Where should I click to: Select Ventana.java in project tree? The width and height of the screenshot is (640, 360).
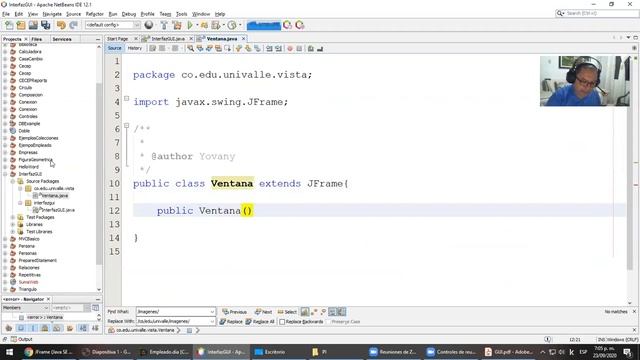[x=54, y=196]
